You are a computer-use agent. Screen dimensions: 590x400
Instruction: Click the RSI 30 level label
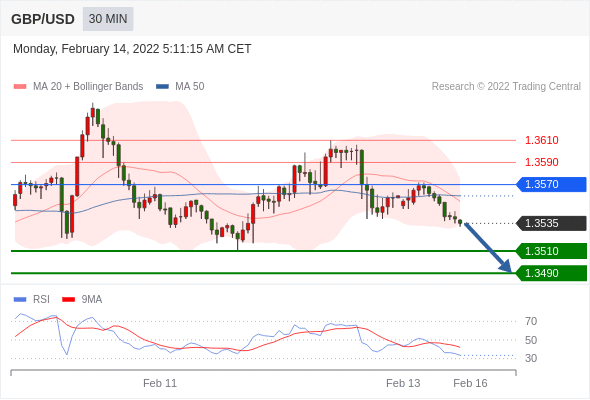tap(531, 358)
